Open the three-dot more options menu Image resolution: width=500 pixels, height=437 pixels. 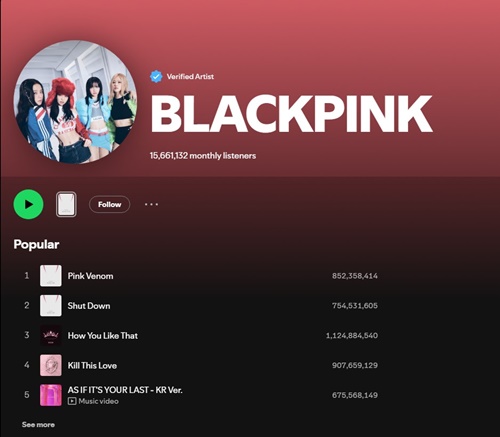coord(151,204)
